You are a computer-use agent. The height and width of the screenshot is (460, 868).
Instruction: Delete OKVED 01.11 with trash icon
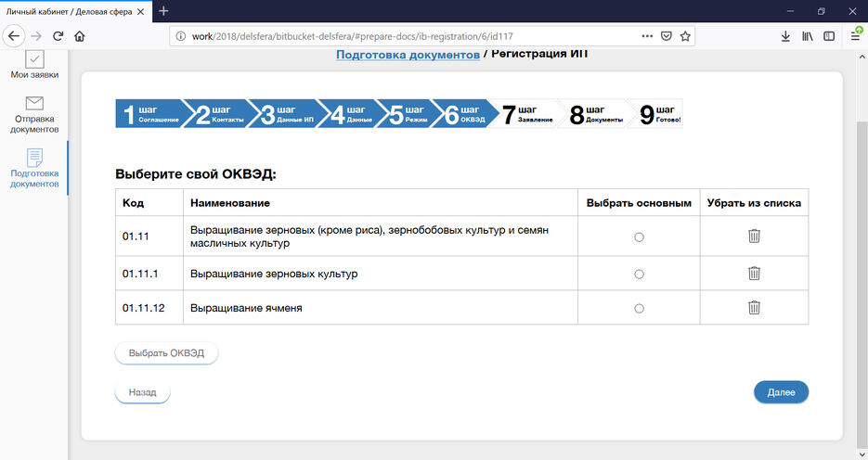(754, 236)
